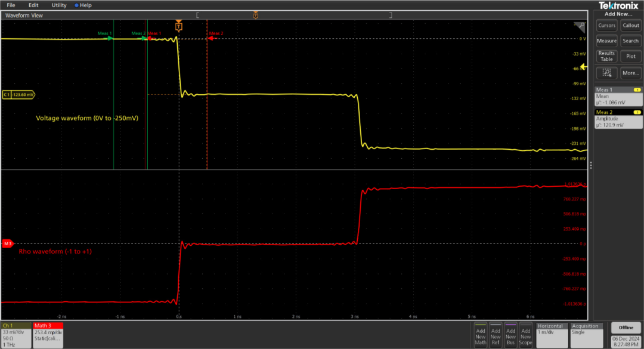This screenshot has width=644, height=349.
Task: Click the Add New Bus icon
Action: 510,334
